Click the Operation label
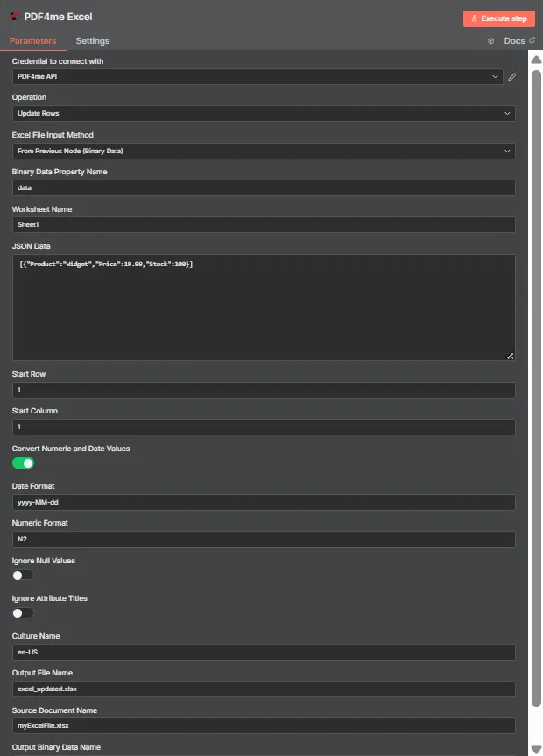543x756 pixels. (x=29, y=97)
